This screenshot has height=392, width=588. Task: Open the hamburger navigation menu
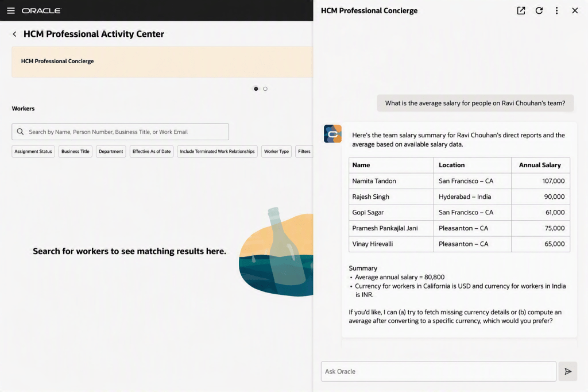(11, 10)
